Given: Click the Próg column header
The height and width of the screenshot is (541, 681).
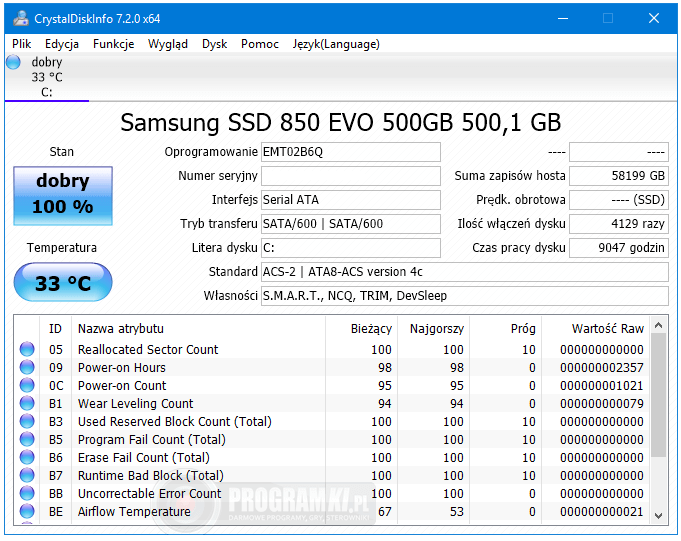Looking at the screenshot, I should pos(506,329).
